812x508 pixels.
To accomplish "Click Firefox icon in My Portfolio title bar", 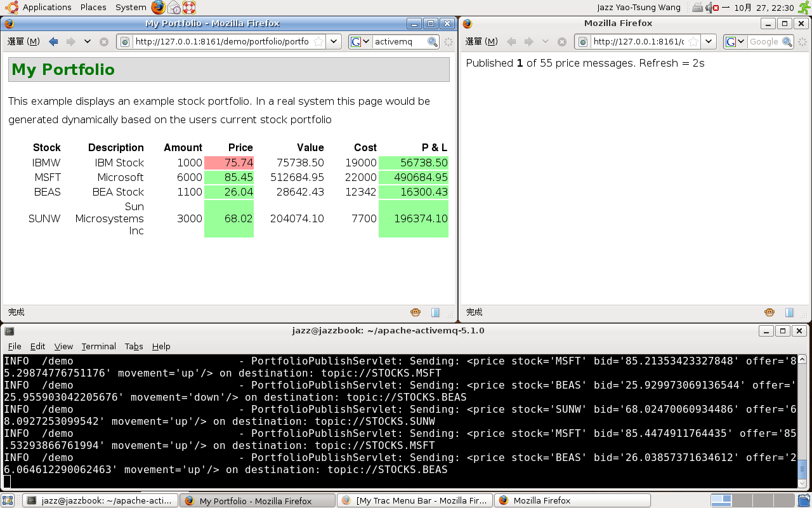I will [x=10, y=23].
